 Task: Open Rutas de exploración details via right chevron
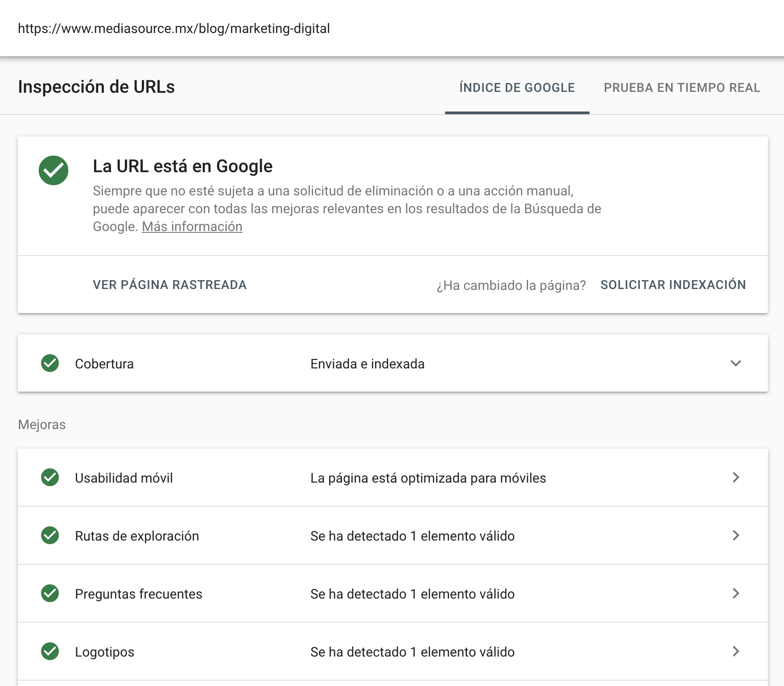coord(735,536)
